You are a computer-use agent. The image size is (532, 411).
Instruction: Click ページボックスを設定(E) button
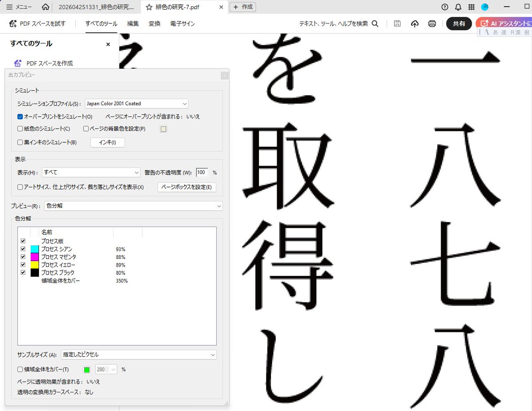click(187, 187)
